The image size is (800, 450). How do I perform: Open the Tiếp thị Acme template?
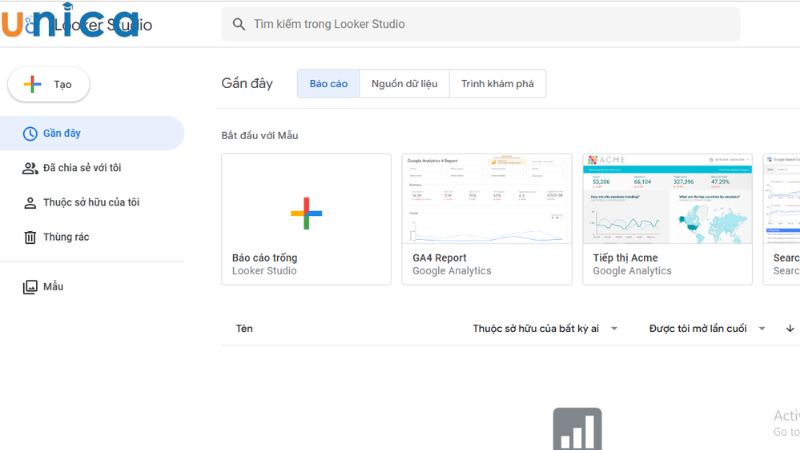tap(667, 219)
